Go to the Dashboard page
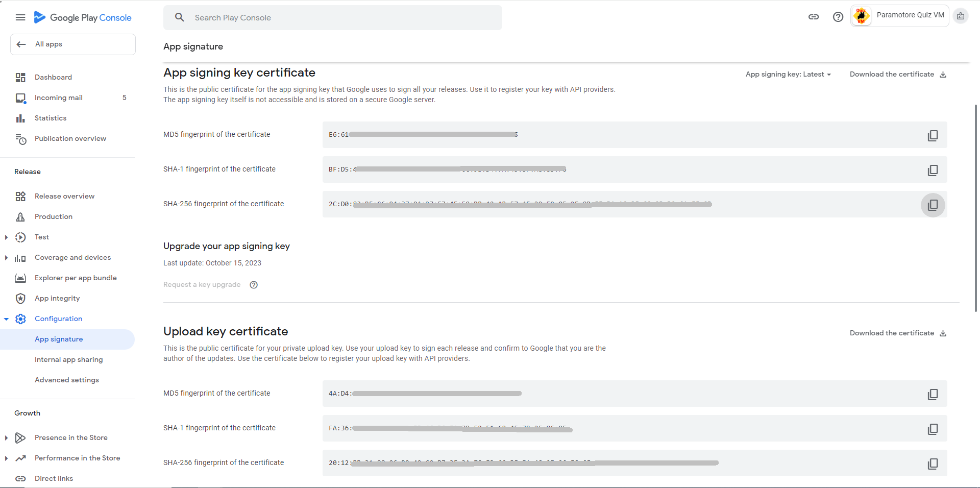Viewport: 980px width, 488px height. pyautogui.click(x=53, y=78)
